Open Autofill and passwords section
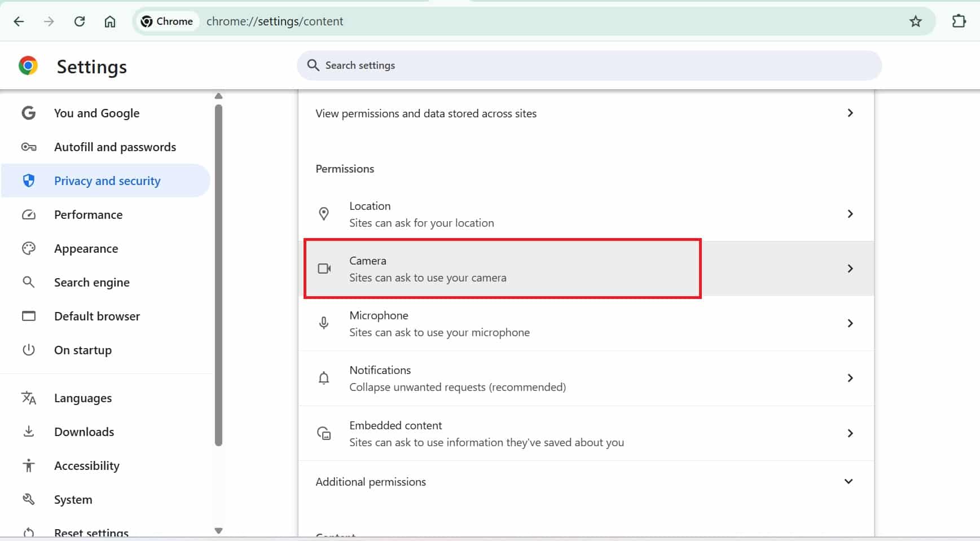 115,147
